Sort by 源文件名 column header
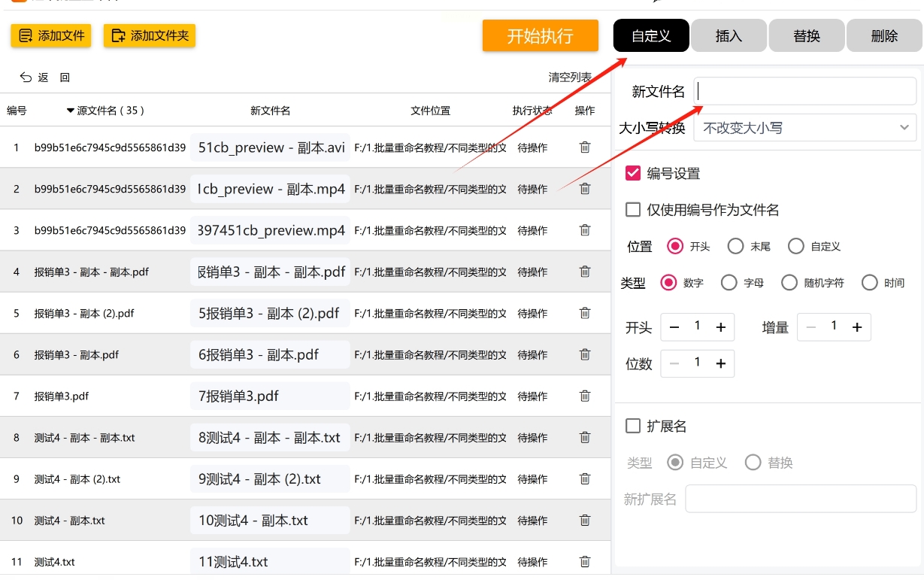 click(x=105, y=111)
